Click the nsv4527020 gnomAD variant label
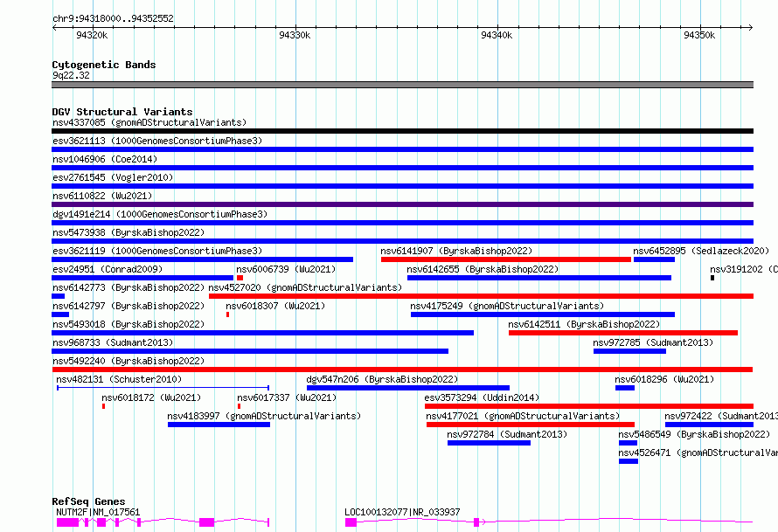 pyautogui.click(x=305, y=287)
